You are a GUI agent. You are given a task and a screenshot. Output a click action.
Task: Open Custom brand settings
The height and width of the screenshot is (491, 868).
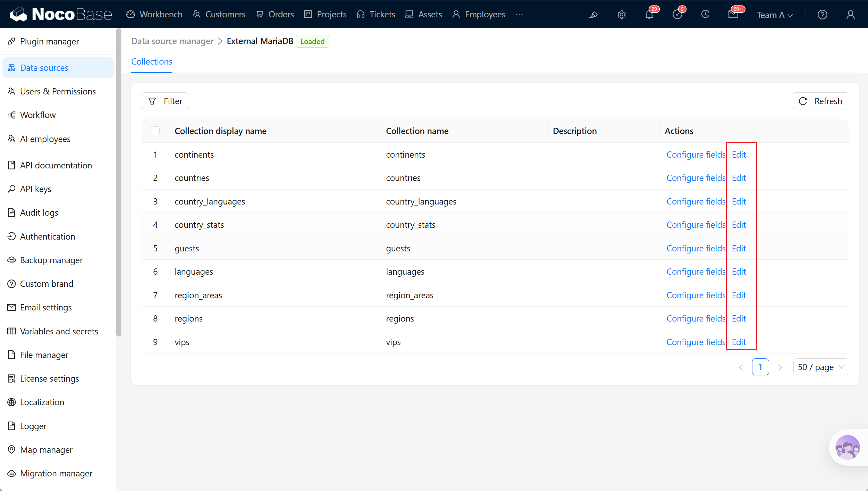click(x=58, y=284)
